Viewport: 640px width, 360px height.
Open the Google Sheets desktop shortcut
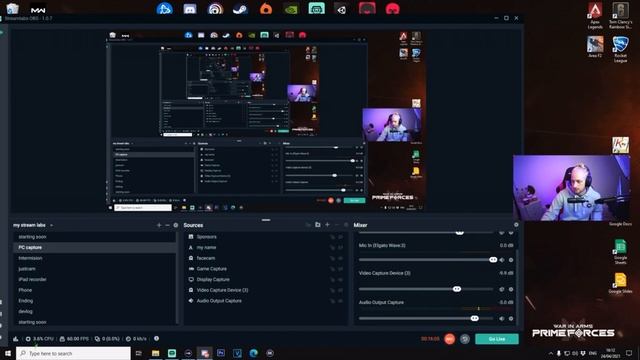click(620, 252)
